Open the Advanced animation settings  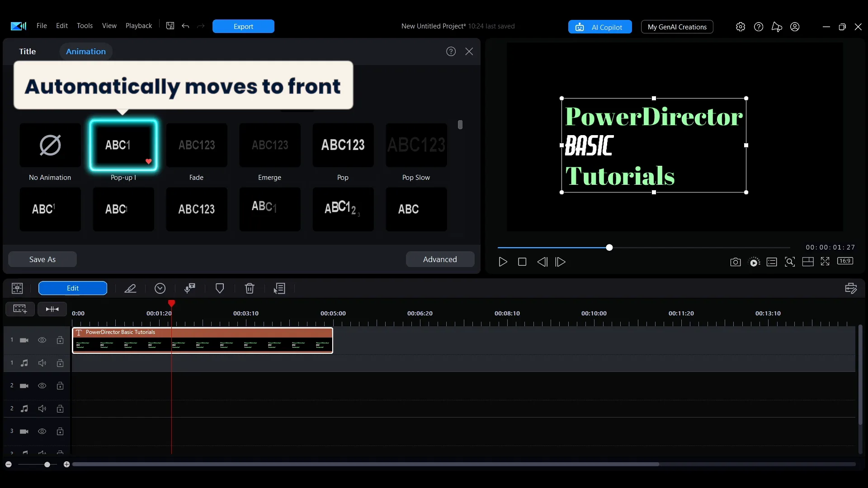point(440,259)
